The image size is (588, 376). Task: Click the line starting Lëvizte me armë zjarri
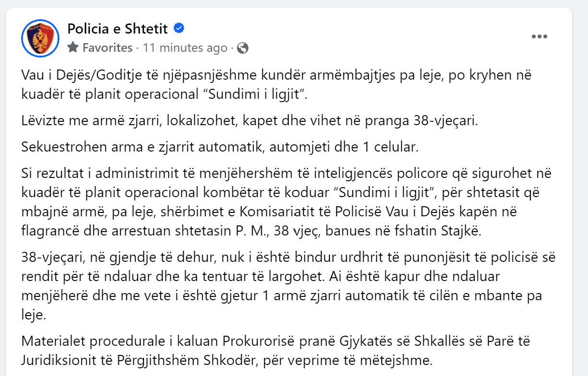coord(250,121)
